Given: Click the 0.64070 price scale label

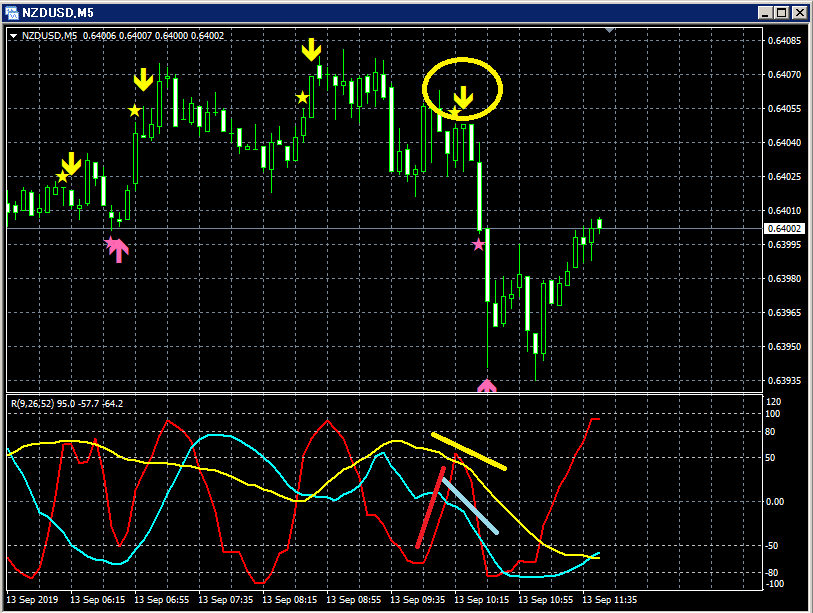Looking at the screenshot, I should [x=784, y=75].
